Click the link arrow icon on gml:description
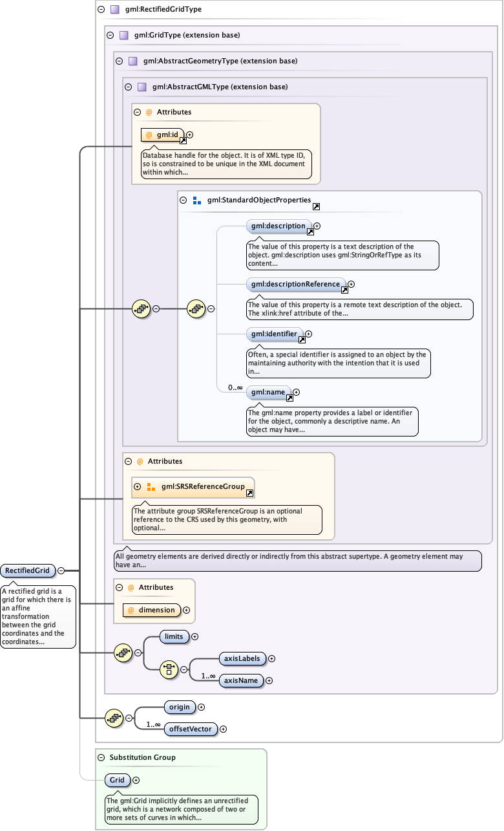This screenshot has width=504, height=831. (x=310, y=232)
